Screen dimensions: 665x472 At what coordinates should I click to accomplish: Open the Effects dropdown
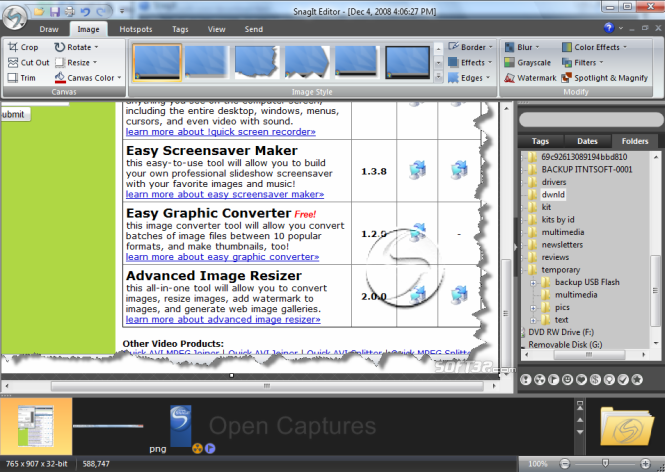470,62
